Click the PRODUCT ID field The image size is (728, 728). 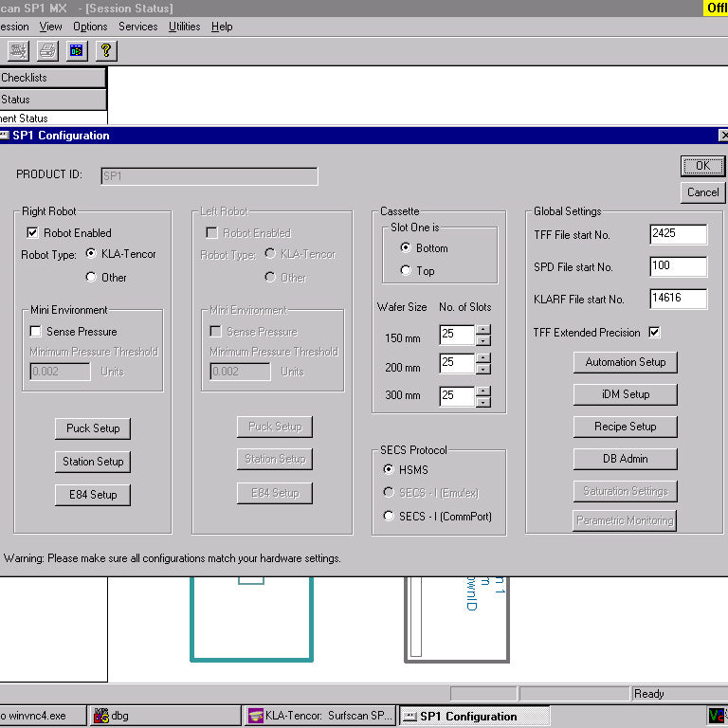[x=209, y=176]
